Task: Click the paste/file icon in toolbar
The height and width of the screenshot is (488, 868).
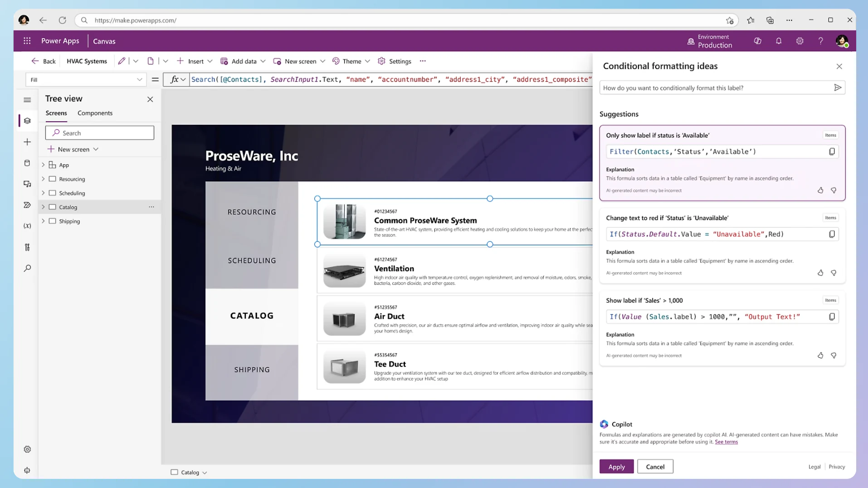Action: (151, 61)
